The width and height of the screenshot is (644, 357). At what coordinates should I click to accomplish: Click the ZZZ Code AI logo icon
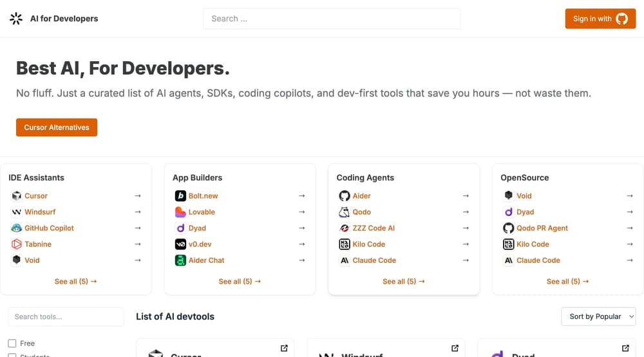[x=344, y=228]
